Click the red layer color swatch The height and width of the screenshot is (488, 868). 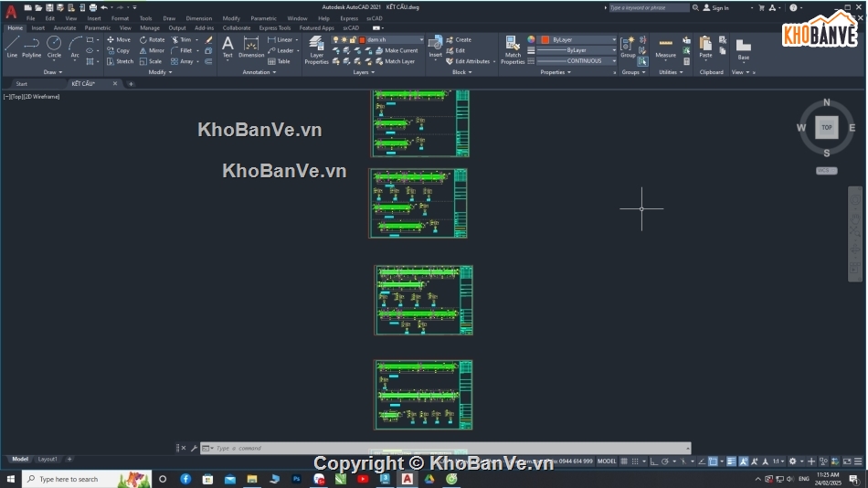362,40
